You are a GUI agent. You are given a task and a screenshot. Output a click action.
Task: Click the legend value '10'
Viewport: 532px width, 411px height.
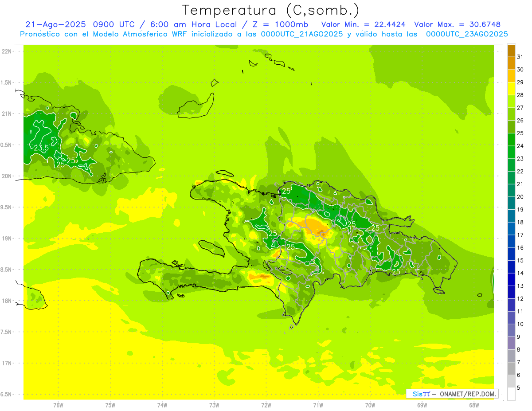pos(520,324)
